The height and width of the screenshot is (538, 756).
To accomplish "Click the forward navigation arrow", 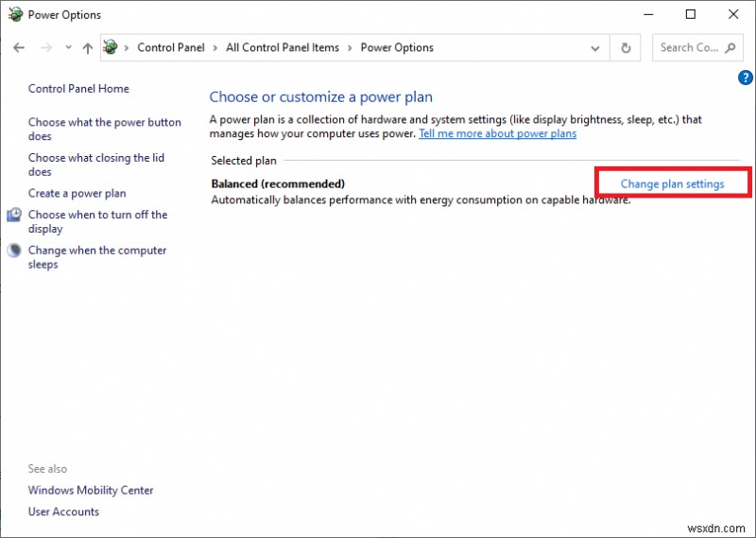I will pos(46,48).
